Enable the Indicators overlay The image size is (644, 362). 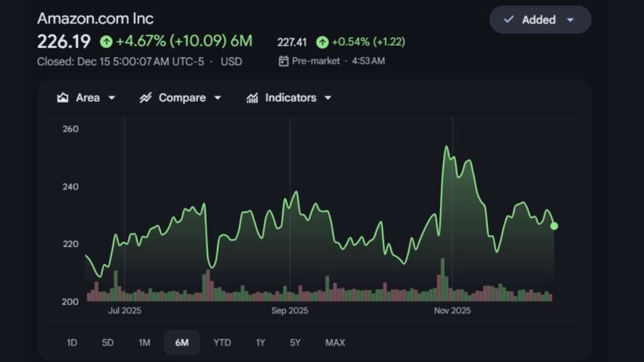click(x=288, y=97)
